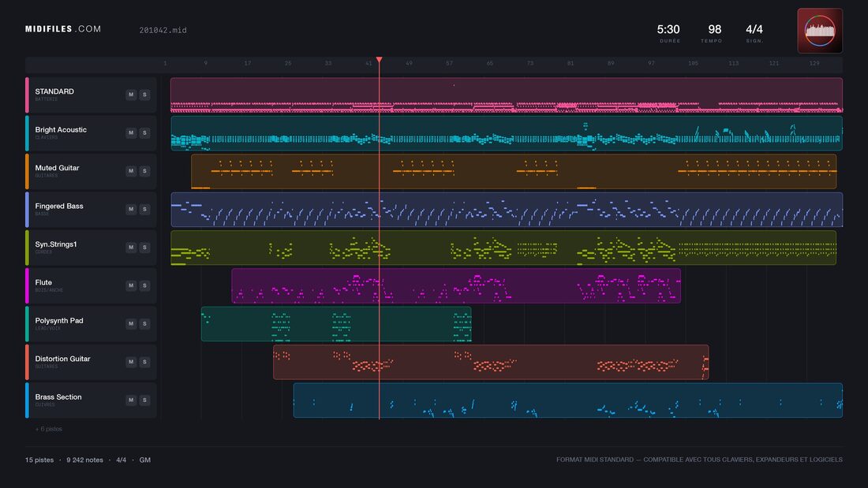Click the 15 pistes footer entry

(x=39, y=460)
